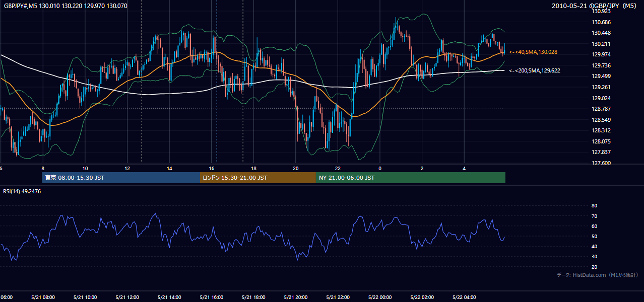644x302 pixels.
Task: Click the 5/21 14:00 bottom time label
Action: [169, 297]
